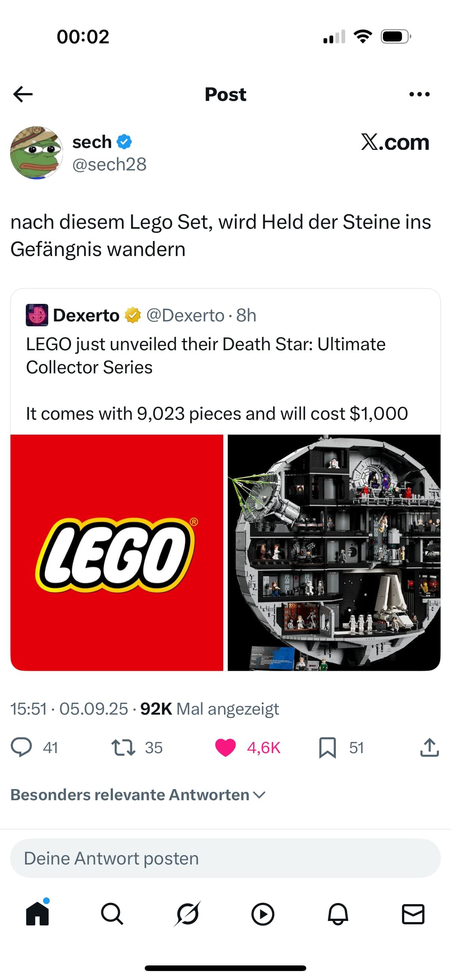
Task: Tap the Deine Antwort posten field
Action: 225,858
